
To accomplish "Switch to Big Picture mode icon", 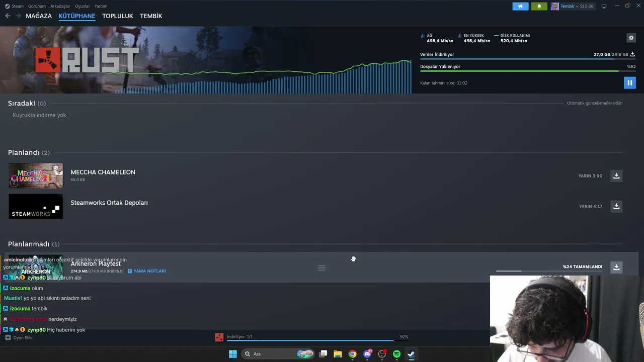I will coord(604,6).
